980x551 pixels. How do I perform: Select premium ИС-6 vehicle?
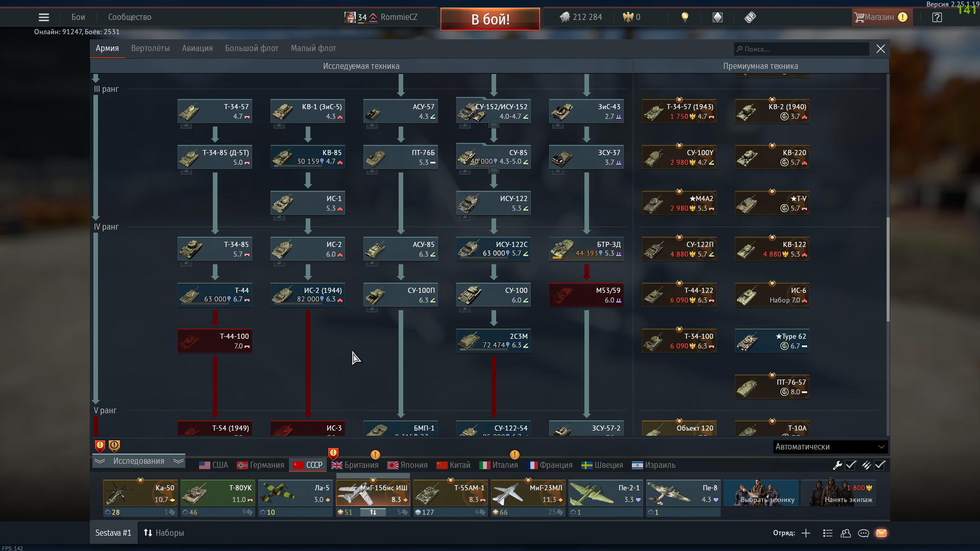point(772,295)
